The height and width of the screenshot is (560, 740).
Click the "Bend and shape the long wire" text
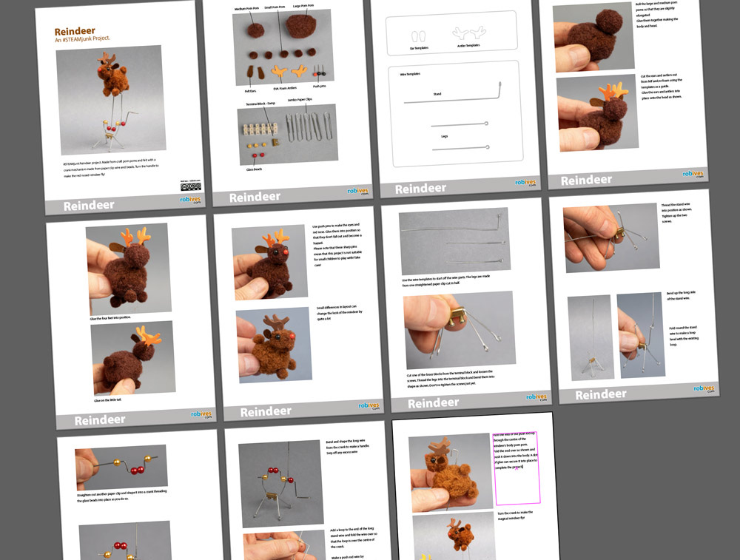click(x=349, y=448)
